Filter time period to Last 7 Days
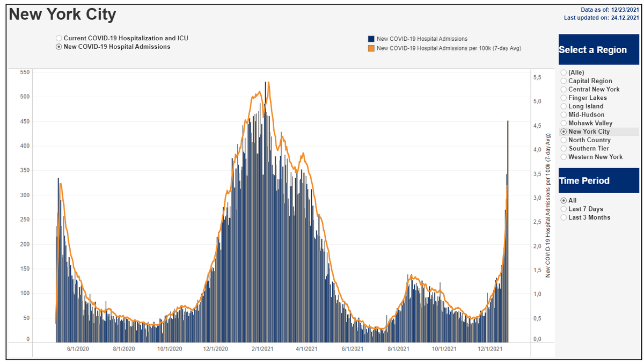This screenshot has height=364, width=644. 563,209
